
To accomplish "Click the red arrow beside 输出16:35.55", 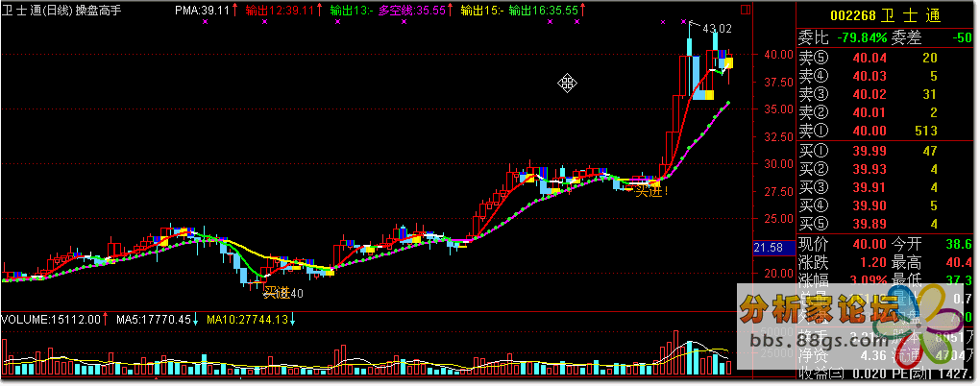I will [583, 10].
